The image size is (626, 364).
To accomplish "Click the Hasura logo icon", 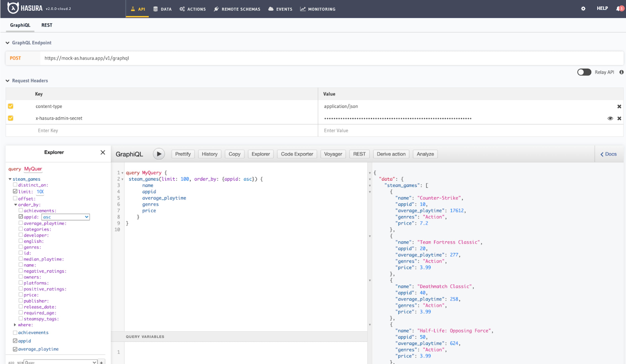I will click(x=13, y=8).
